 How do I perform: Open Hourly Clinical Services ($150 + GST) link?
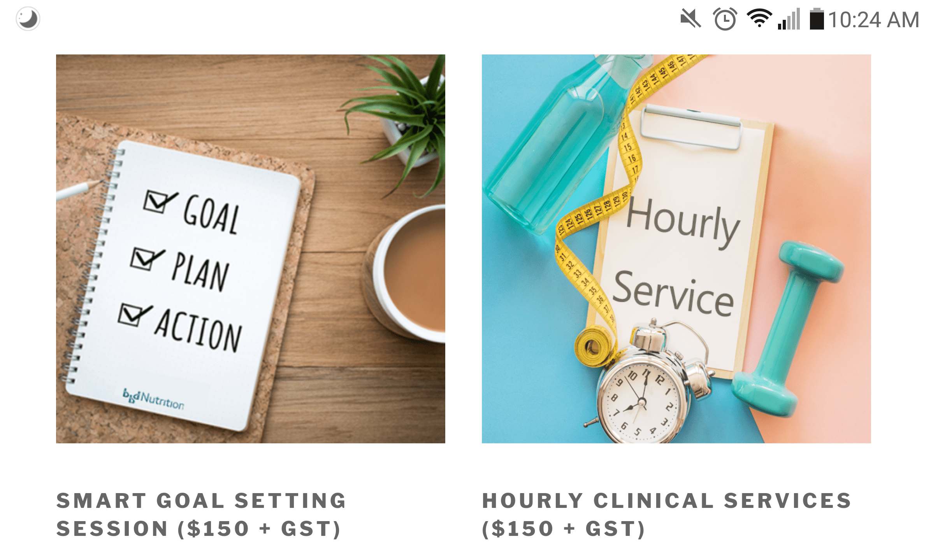click(x=667, y=514)
